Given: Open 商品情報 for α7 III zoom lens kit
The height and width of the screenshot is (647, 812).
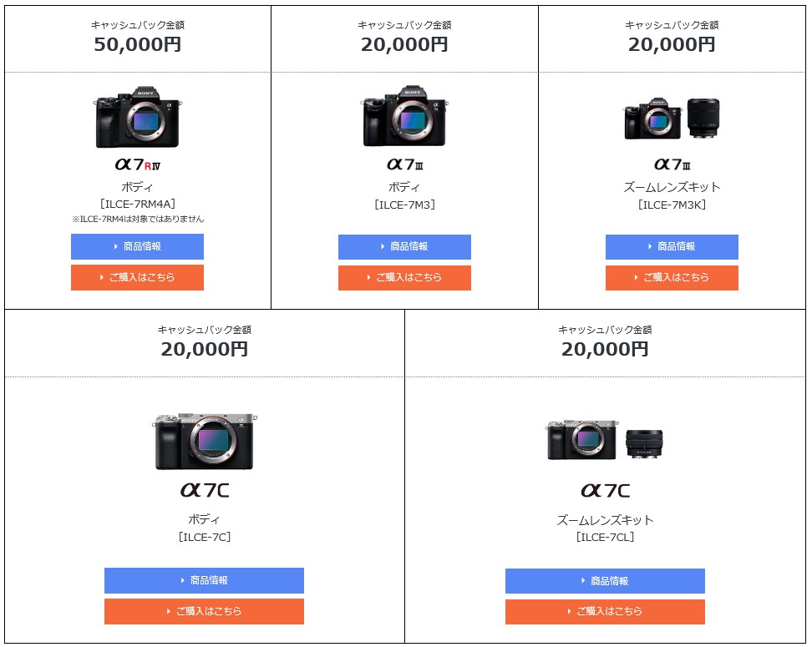Looking at the screenshot, I should (x=672, y=247).
